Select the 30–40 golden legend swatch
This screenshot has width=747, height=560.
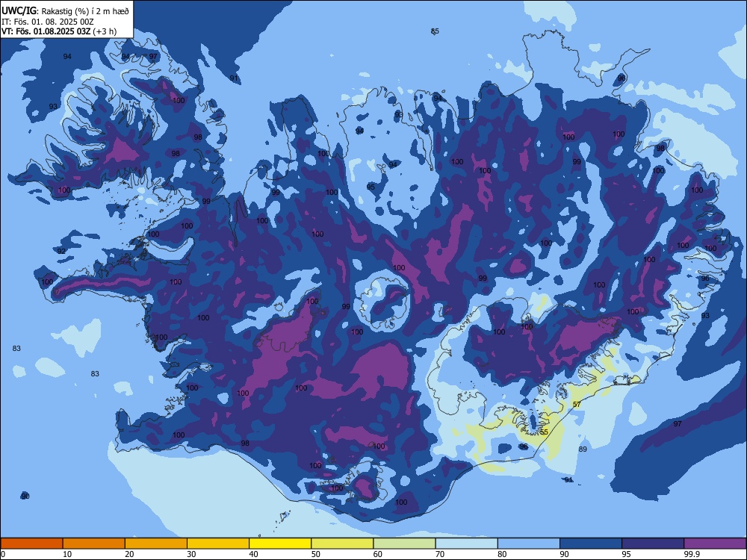point(218,544)
